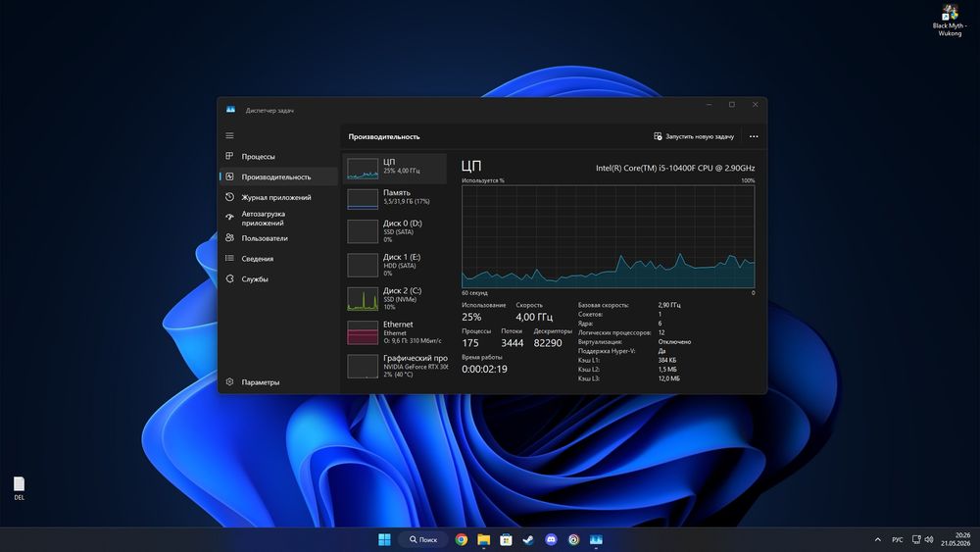The height and width of the screenshot is (552, 980).
Task: Select the Память resource graph
Action: point(363,199)
